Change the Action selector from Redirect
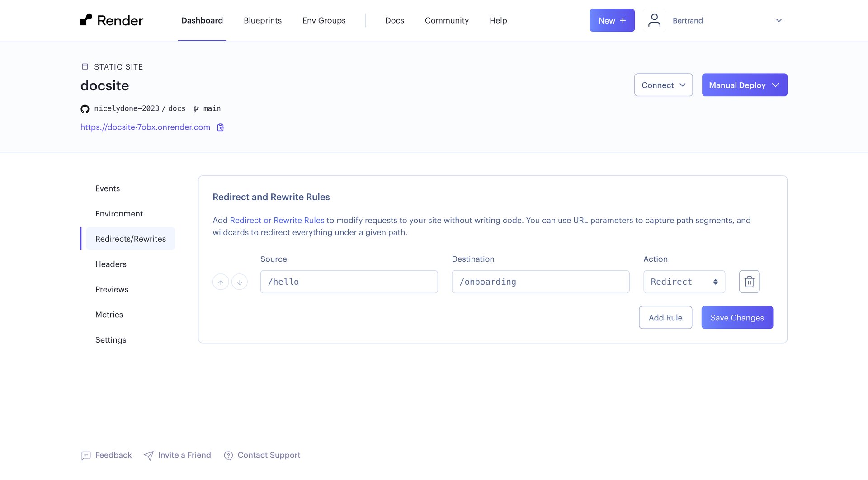 pos(684,281)
